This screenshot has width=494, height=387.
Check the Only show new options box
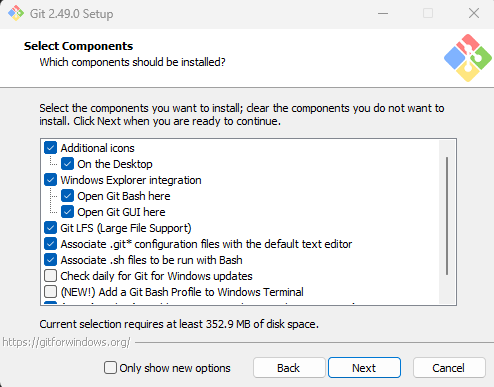point(110,368)
